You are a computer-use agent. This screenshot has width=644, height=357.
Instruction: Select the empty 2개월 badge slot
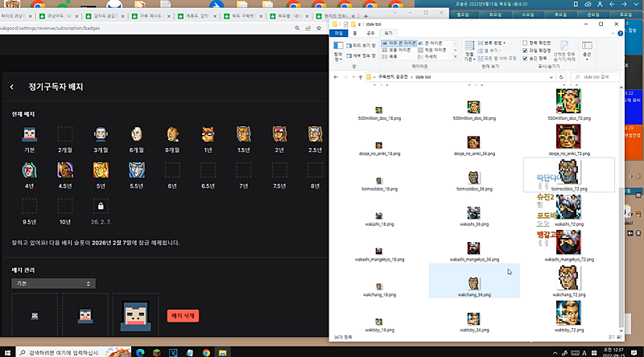point(65,134)
